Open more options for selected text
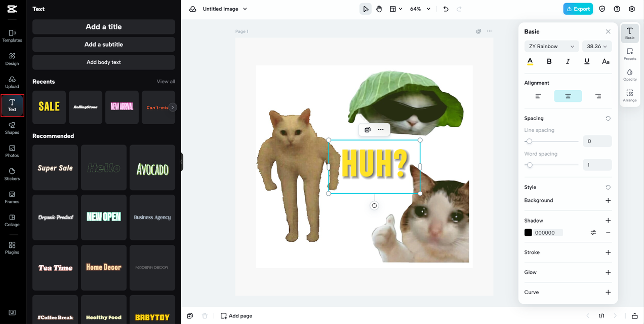Screen dimensions: 644x324 point(381,130)
